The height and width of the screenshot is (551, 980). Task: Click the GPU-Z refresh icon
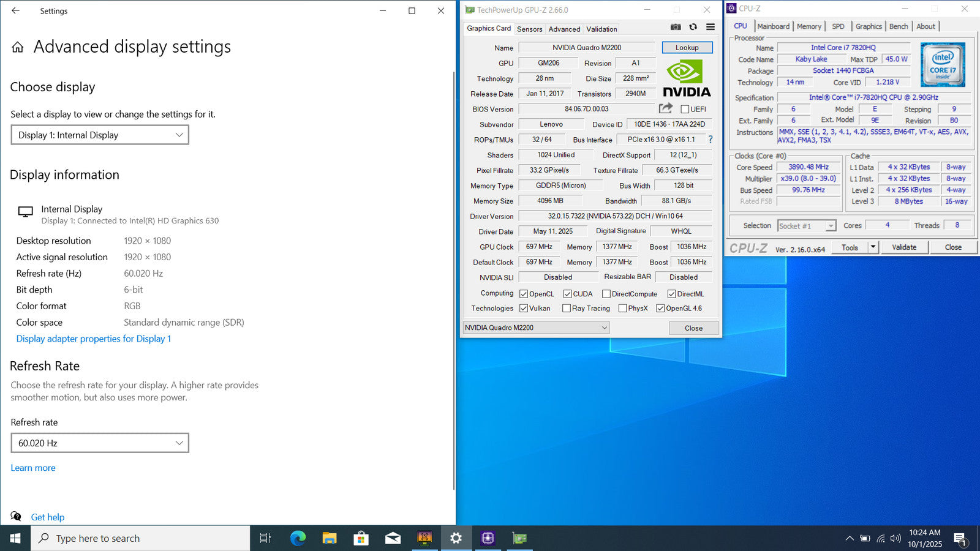693,27
